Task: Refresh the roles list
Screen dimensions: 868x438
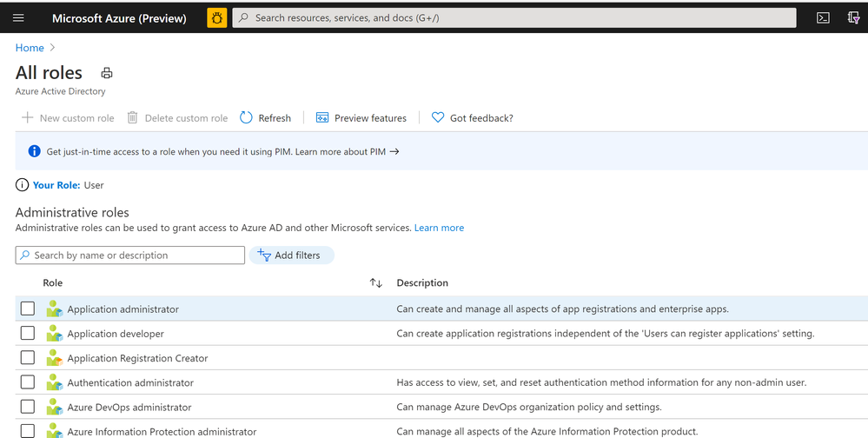Action: click(265, 118)
